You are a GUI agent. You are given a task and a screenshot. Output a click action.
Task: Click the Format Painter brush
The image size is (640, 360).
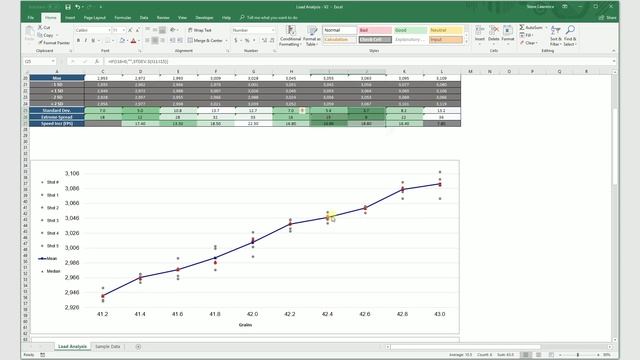(54, 43)
